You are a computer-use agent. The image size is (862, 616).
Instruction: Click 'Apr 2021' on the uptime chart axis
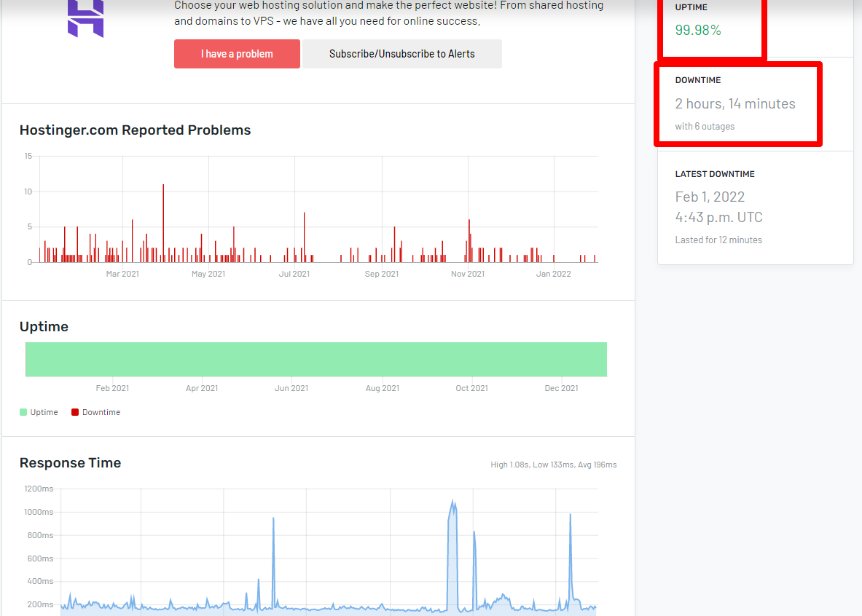coord(202,388)
